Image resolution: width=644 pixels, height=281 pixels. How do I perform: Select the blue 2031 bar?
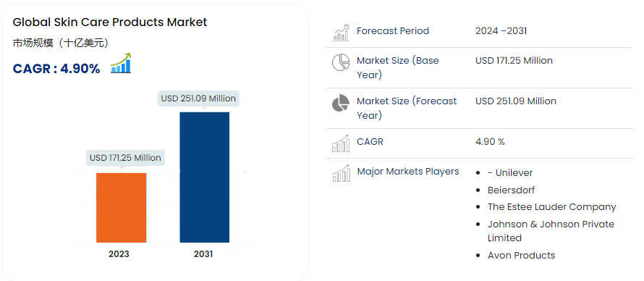tap(205, 177)
